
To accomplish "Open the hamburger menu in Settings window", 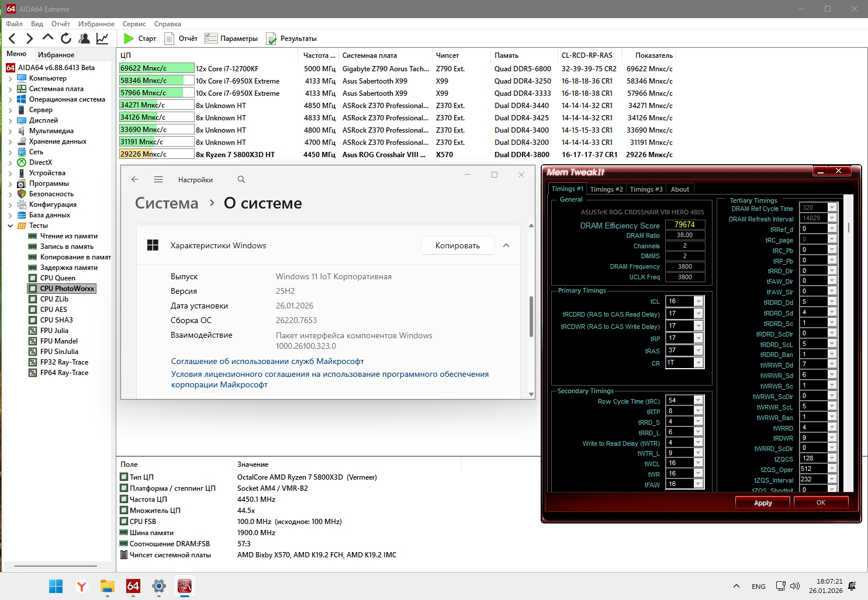I will tap(158, 180).
